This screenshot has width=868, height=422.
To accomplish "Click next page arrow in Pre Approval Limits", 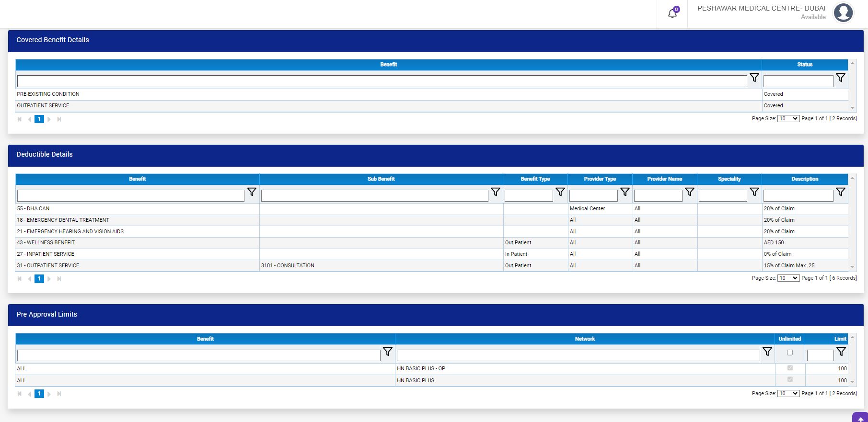I will point(49,394).
